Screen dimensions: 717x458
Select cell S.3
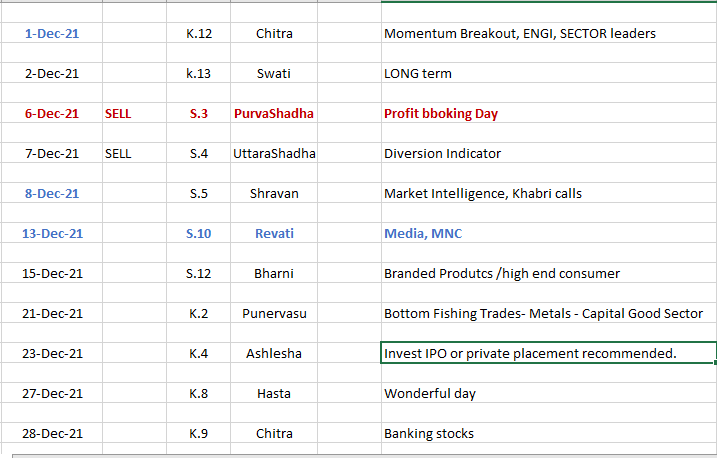tap(198, 113)
